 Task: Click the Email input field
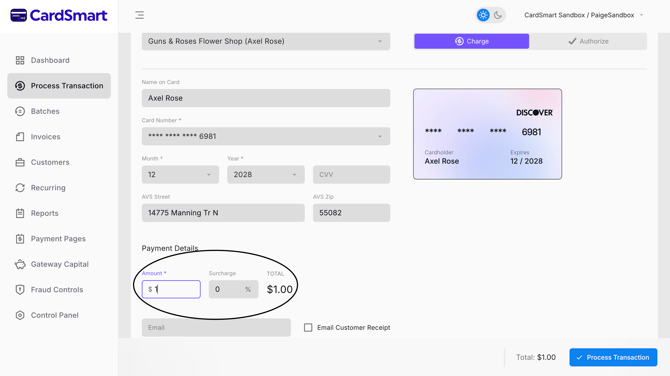216,328
